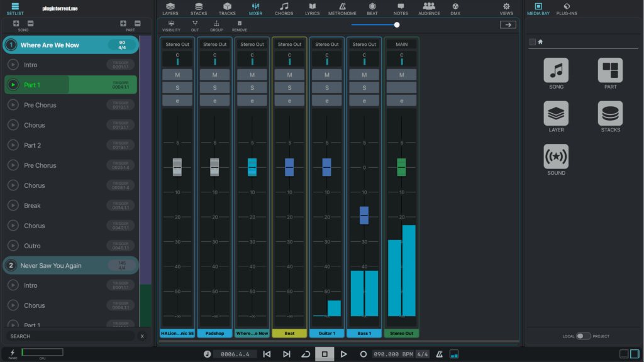Toggle the metronome click in transport
644x362 pixels.
440,354
